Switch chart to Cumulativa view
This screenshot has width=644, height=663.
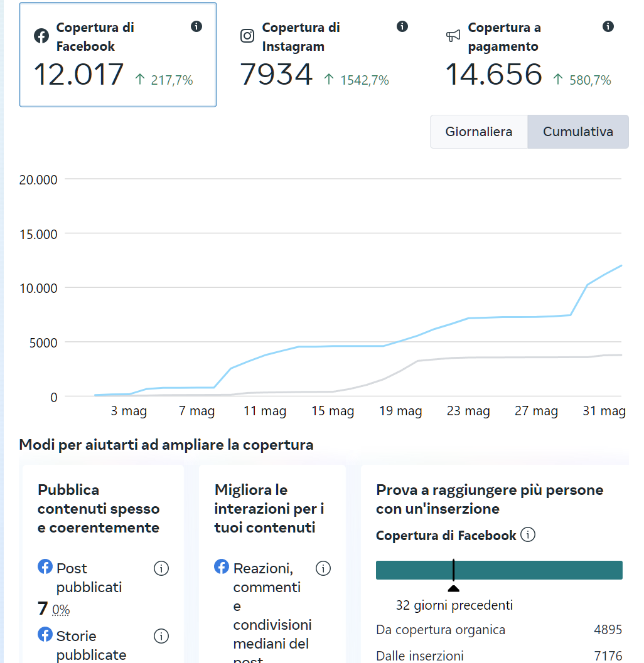pyautogui.click(x=577, y=132)
